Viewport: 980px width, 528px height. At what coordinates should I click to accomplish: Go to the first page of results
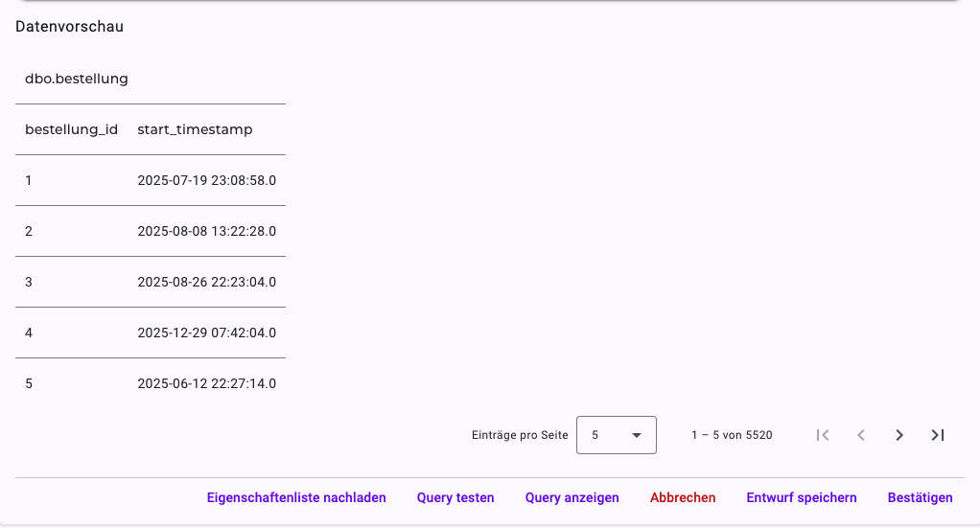point(823,435)
